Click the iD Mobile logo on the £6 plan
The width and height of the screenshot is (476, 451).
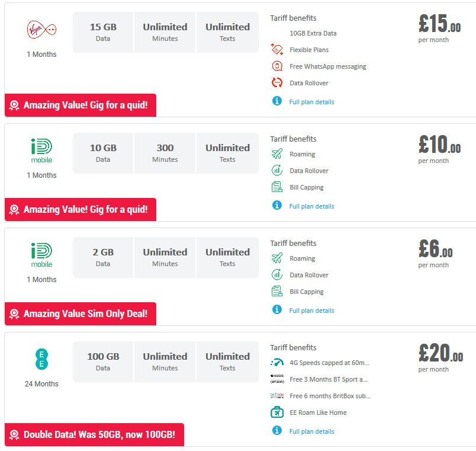pyautogui.click(x=41, y=254)
